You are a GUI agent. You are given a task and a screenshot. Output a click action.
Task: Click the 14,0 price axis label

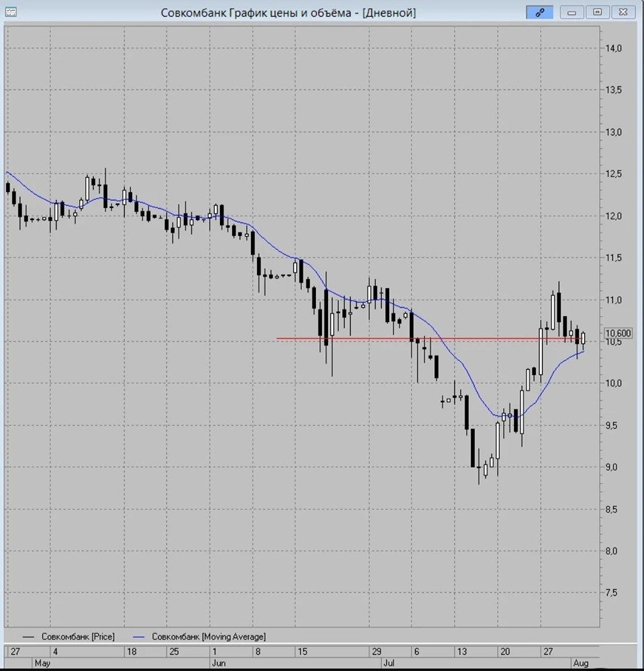click(x=613, y=48)
